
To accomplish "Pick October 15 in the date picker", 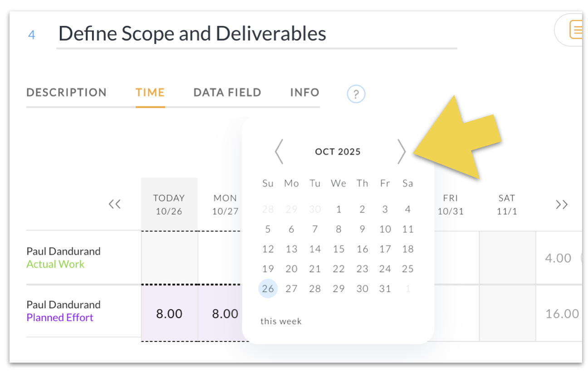I will pos(338,249).
